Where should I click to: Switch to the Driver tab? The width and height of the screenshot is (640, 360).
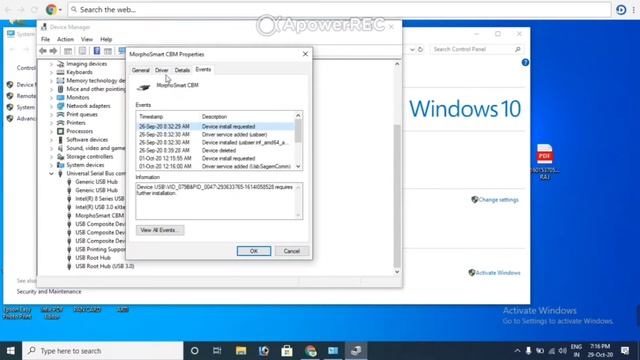pyautogui.click(x=162, y=70)
